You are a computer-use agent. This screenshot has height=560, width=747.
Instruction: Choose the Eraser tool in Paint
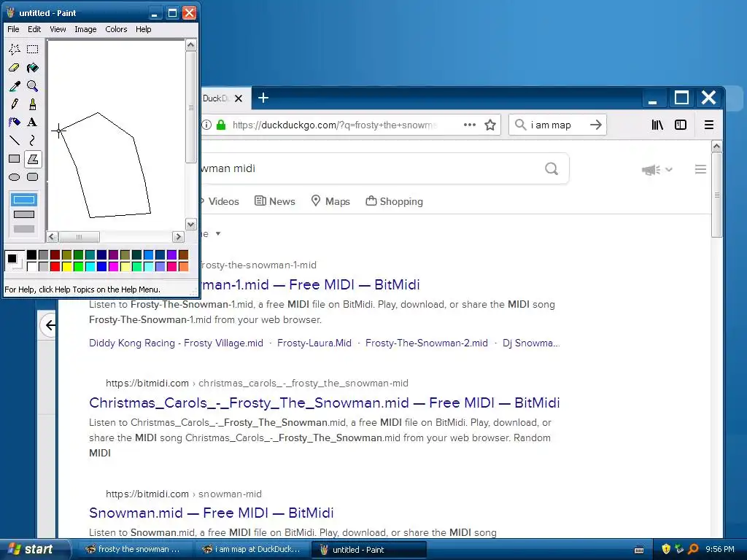(x=15, y=68)
